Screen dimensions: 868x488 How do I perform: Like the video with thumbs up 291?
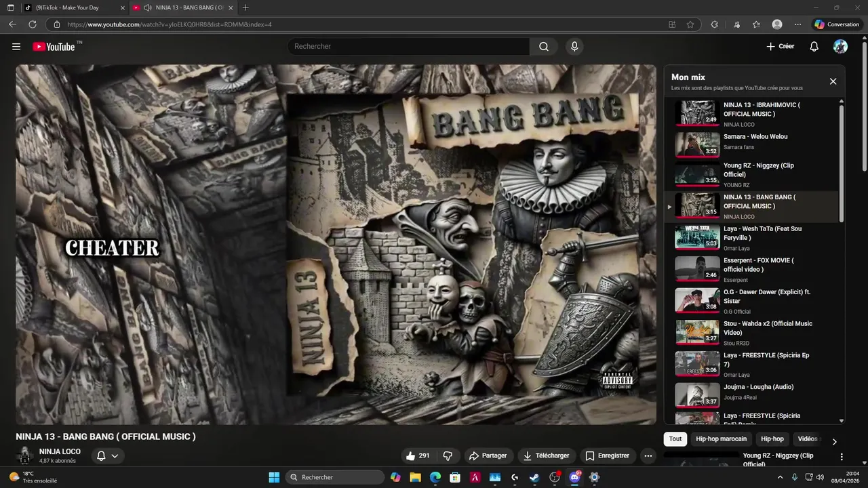[x=418, y=455]
